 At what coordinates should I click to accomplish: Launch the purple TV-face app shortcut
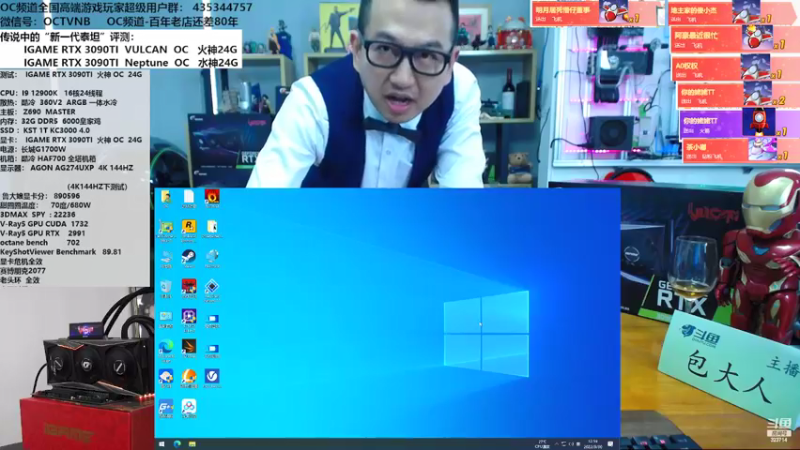coord(189,320)
